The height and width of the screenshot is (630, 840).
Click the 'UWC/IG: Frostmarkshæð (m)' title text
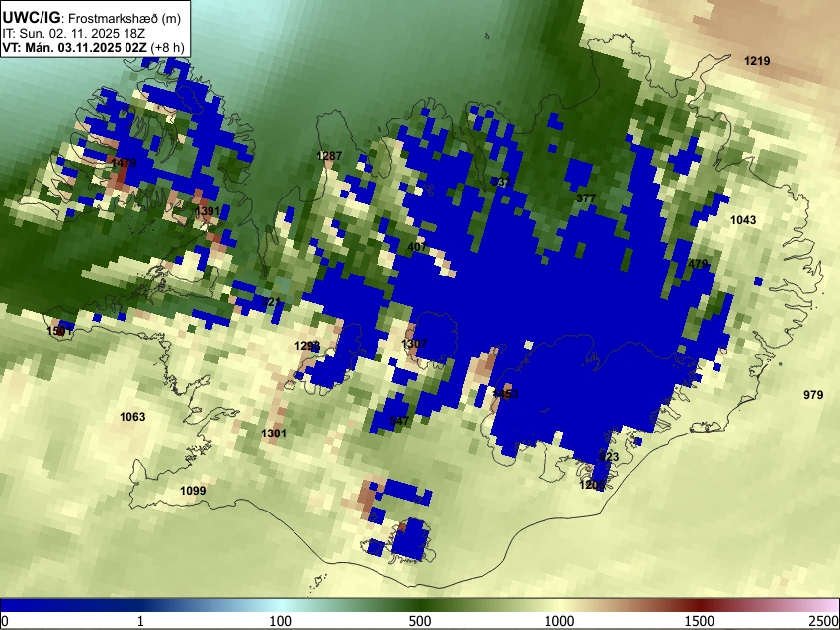point(92,18)
